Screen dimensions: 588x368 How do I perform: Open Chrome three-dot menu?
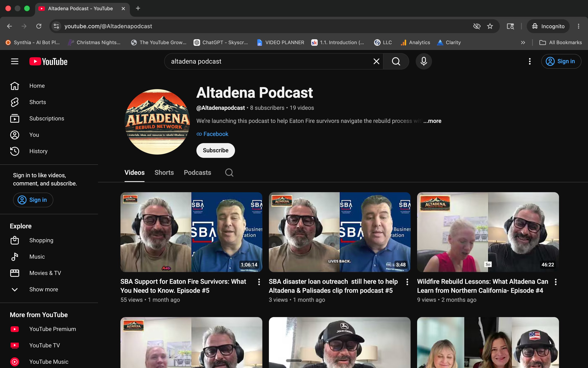tap(579, 26)
